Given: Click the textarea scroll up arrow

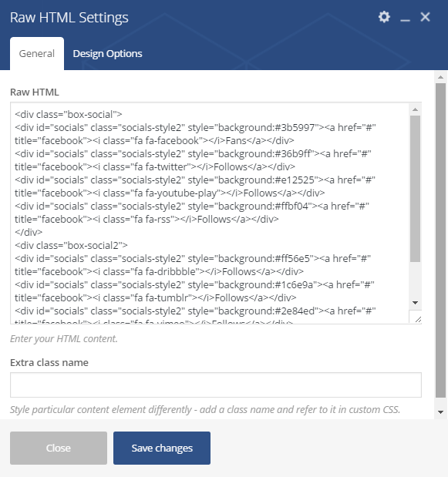Looking at the screenshot, I should click(x=415, y=109).
